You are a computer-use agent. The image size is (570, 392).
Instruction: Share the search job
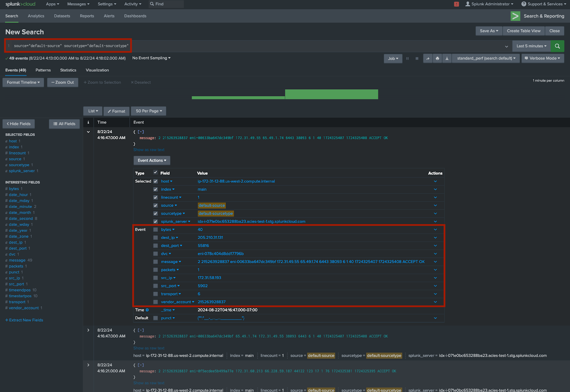pyautogui.click(x=427, y=58)
